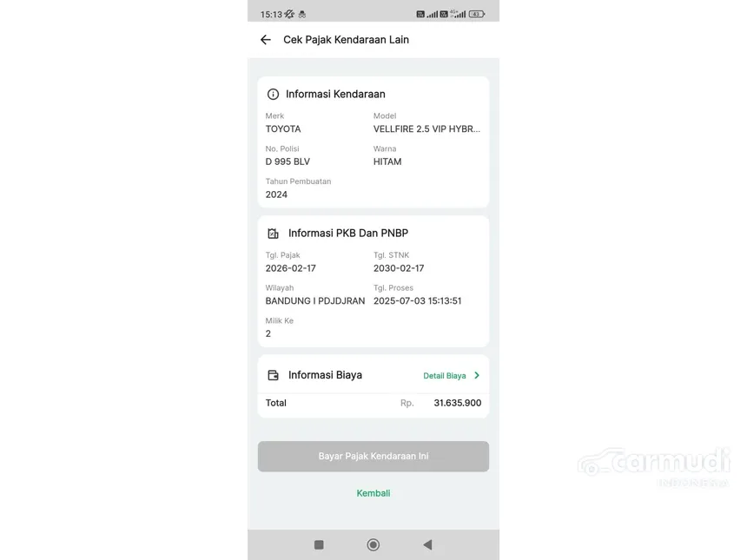Tap the calendar icon beside Informasi PKB
The width and height of the screenshot is (747, 560).
[273, 234]
